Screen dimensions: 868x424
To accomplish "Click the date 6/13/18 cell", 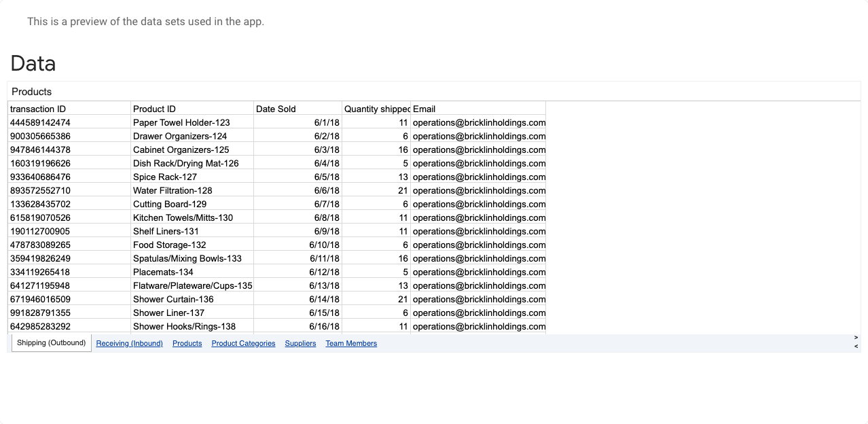I will coord(298,285).
